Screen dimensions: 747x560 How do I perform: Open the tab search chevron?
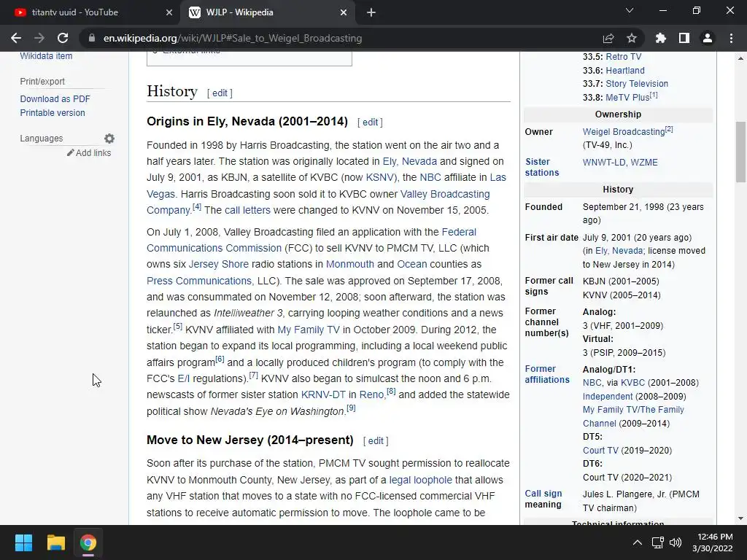[630, 10]
